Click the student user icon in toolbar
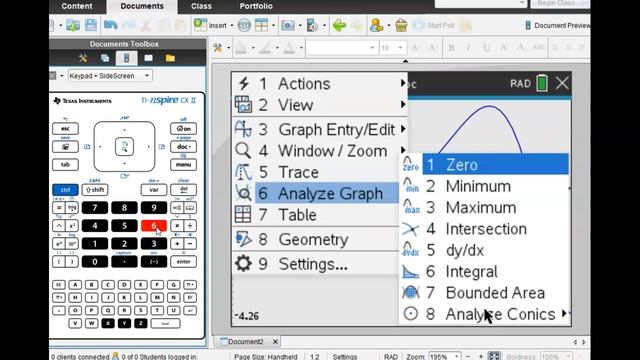Screen dimensions: 640x360 (376, 25)
